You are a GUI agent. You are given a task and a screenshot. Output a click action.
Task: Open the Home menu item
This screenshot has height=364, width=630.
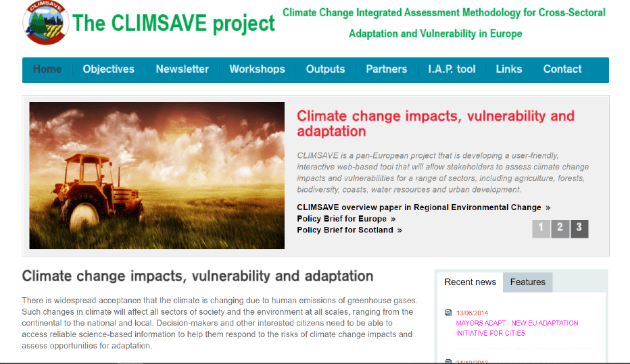(x=47, y=70)
